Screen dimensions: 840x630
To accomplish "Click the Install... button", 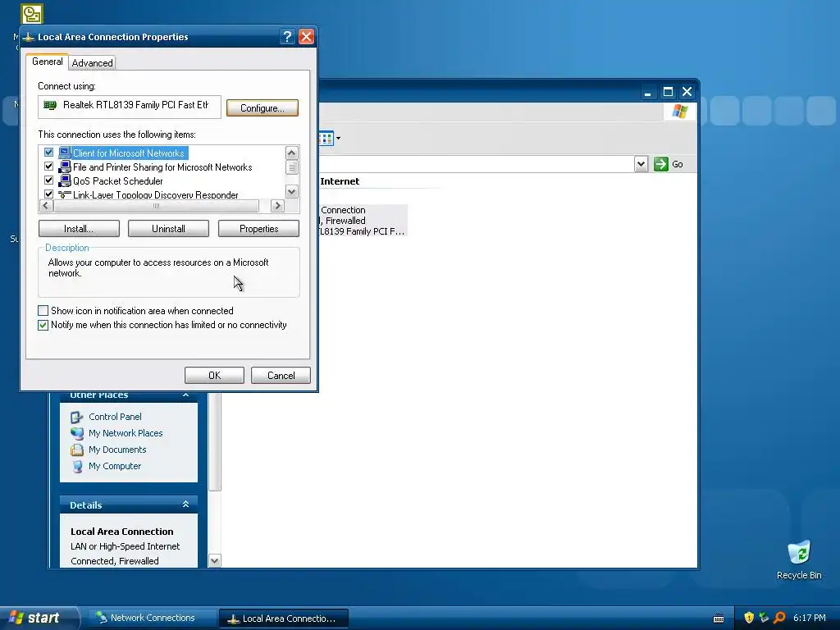I will (79, 229).
